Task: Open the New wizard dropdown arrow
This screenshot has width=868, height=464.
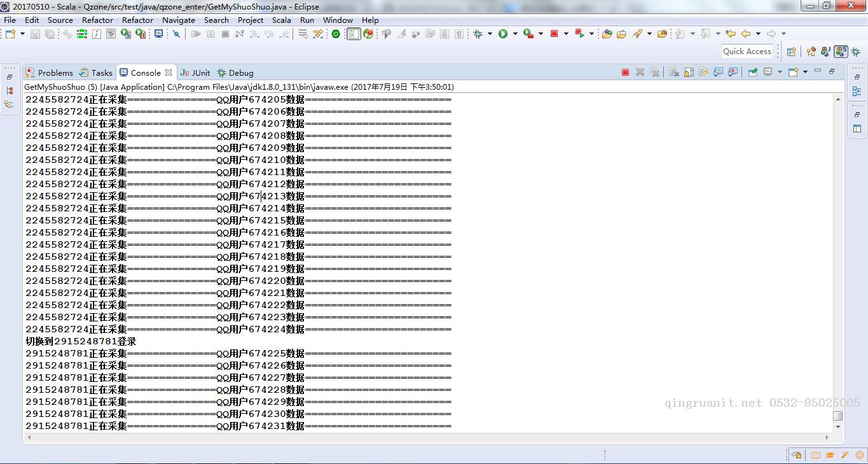Action: (22, 34)
